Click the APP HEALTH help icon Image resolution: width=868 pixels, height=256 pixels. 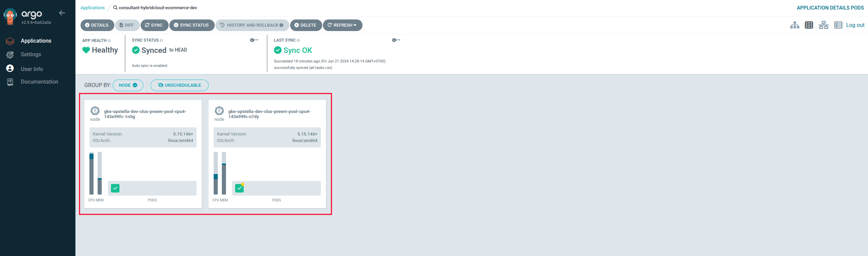109,41
